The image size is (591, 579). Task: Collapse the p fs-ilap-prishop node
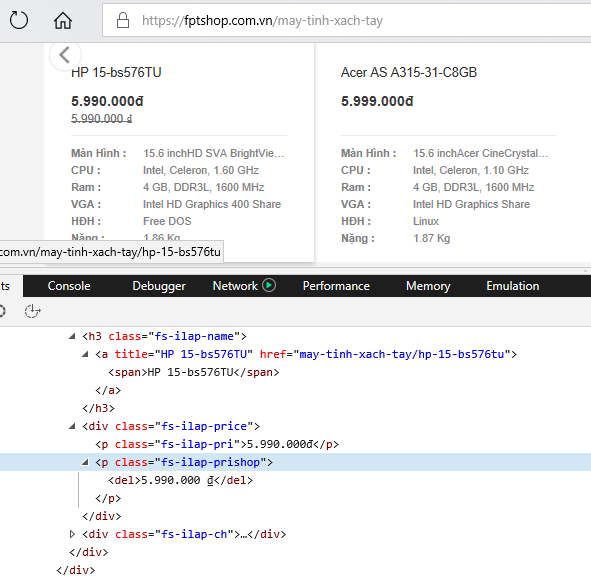[x=85, y=462]
